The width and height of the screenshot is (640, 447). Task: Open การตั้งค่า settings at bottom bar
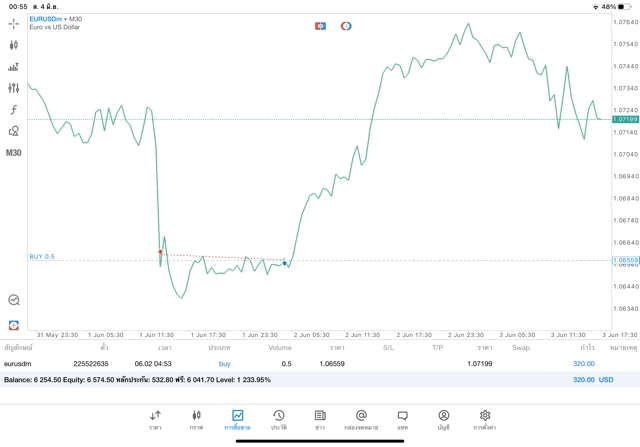pos(485,419)
